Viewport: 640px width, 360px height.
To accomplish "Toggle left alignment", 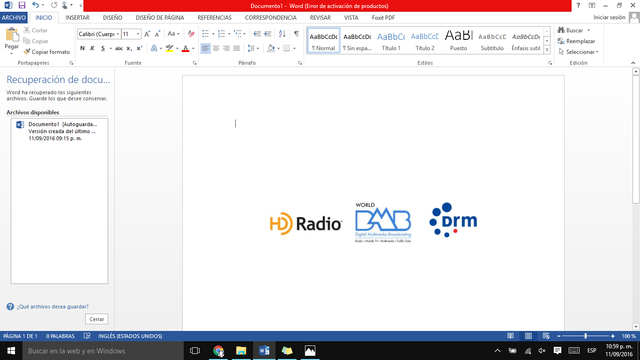I will tap(206, 48).
